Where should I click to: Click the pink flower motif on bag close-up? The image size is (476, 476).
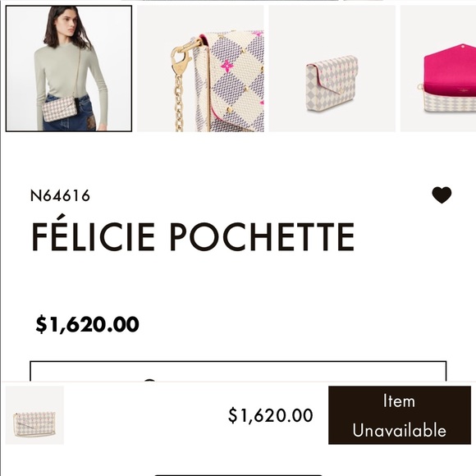tap(227, 66)
